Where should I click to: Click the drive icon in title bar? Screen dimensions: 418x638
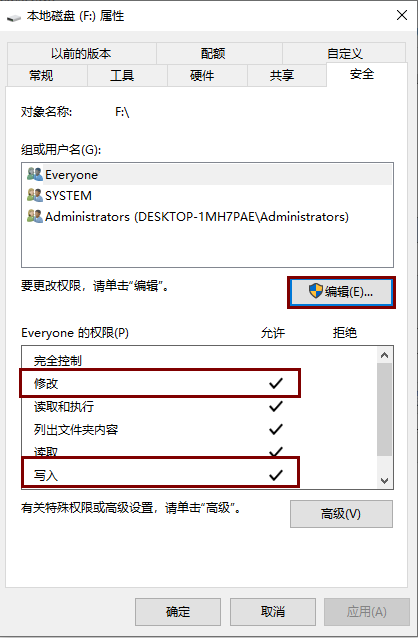(x=14, y=17)
